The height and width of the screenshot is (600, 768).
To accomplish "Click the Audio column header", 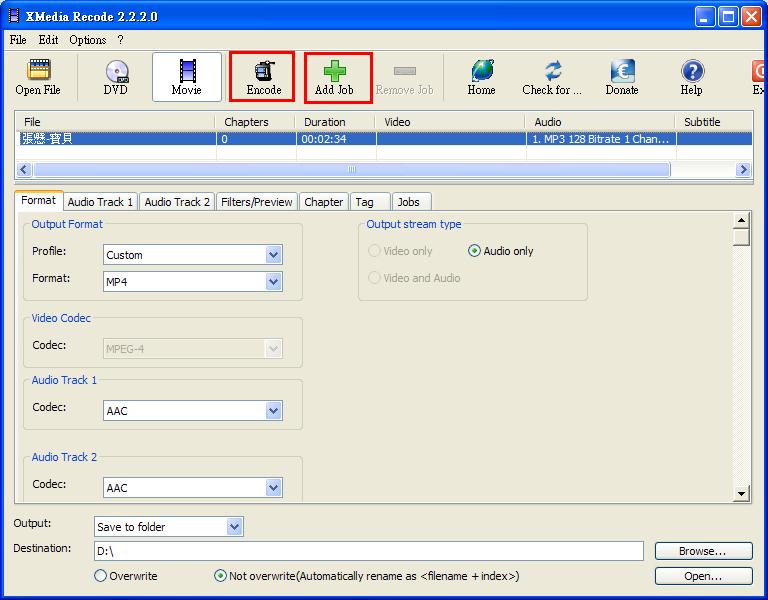I will click(600, 122).
